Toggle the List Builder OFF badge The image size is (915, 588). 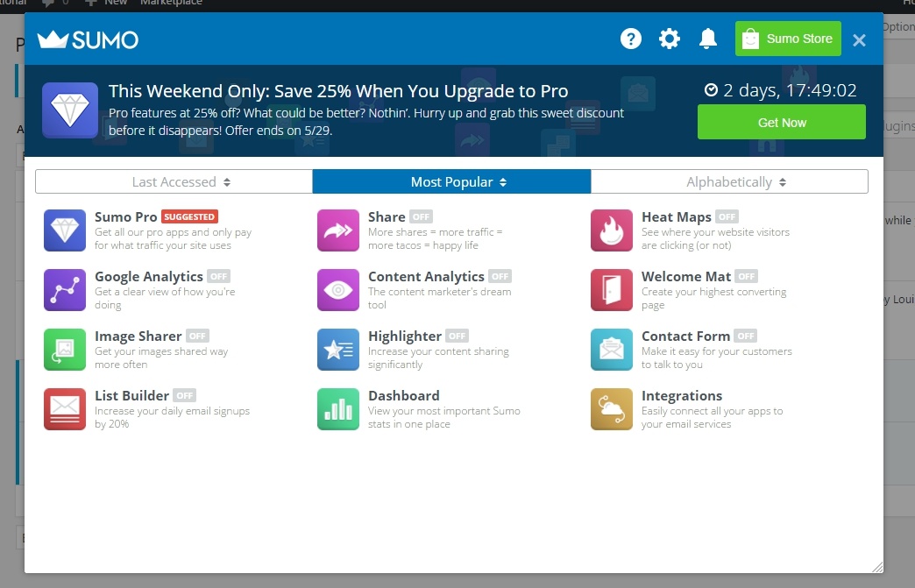(x=184, y=395)
